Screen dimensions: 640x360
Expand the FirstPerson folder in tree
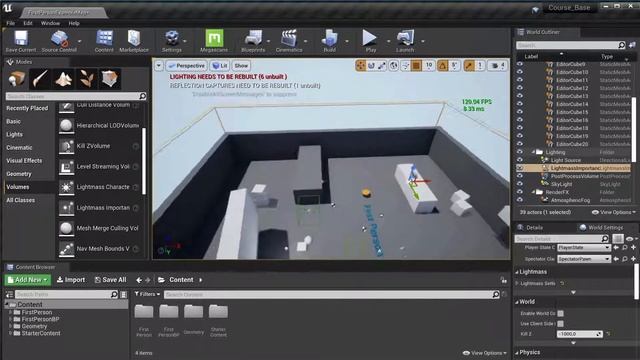[10, 312]
